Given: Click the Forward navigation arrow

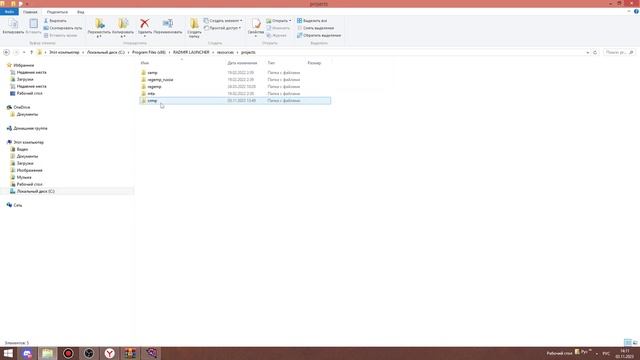Looking at the screenshot, I should point(16,52).
